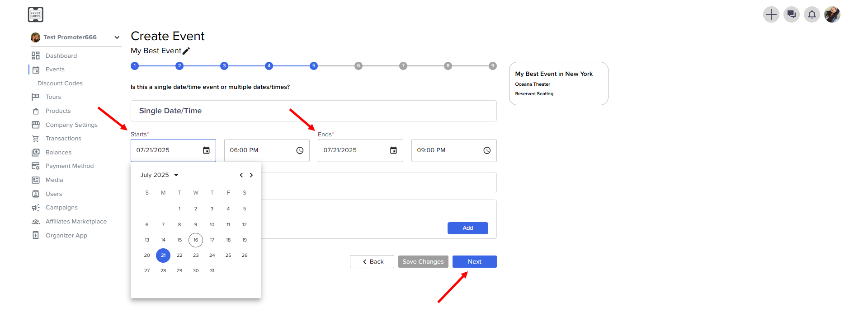Click the Organizer App icon

coord(36,236)
